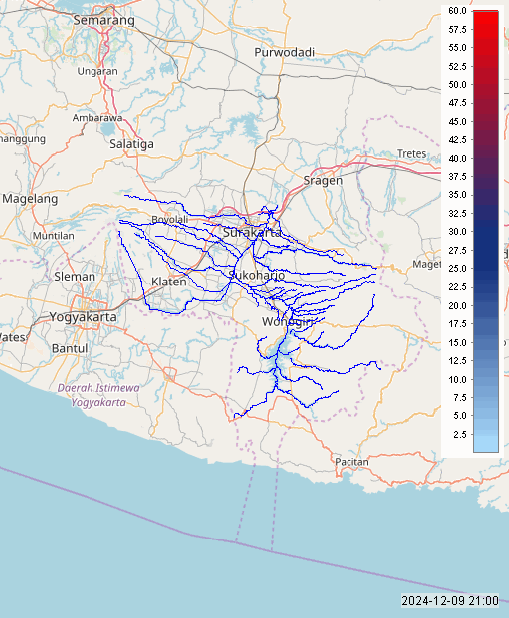Image resolution: width=509 pixels, height=618 pixels.
Task: Click the 60.0 legend value
Action: coord(457,11)
